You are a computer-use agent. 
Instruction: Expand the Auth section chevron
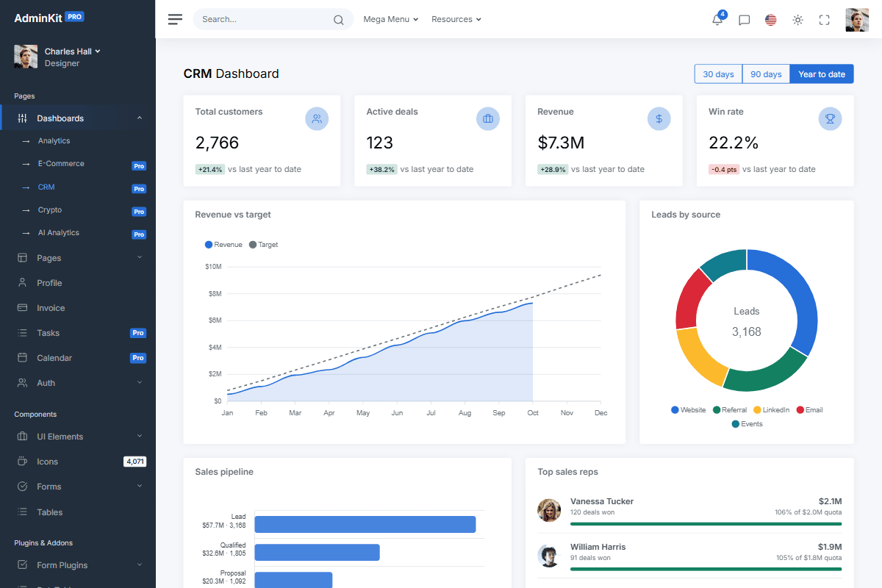[140, 382]
